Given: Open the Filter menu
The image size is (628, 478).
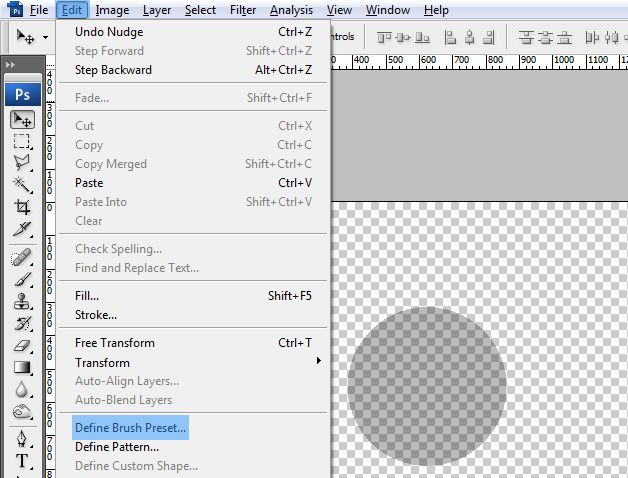Looking at the screenshot, I should (x=243, y=10).
